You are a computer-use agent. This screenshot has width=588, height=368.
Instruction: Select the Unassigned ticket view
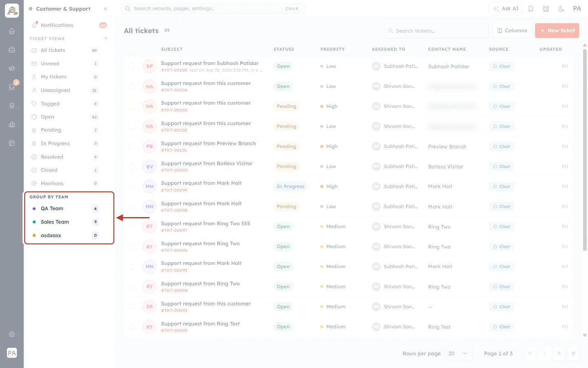point(65,90)
